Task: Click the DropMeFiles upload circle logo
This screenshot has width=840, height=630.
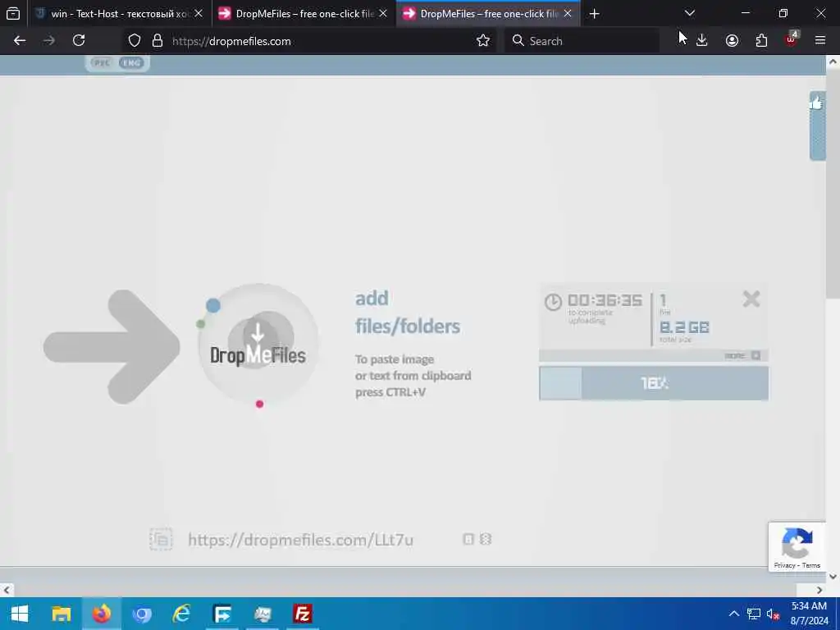Action: tap(258, 345)
